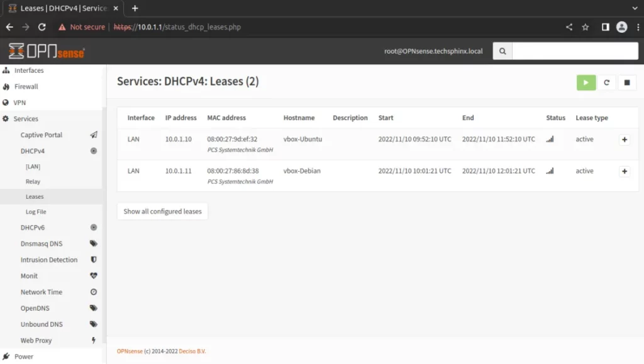Click the Network Time clock icon
Viewport: 644px width, 364px height.
tap(94, 292)
